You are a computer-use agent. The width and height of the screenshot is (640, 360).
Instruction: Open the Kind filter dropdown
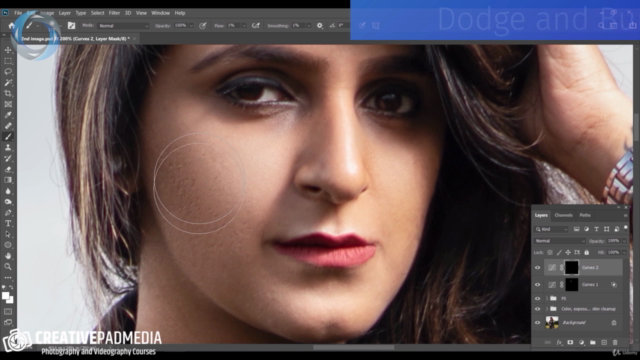pyautogui.click(x=551, y=229)
